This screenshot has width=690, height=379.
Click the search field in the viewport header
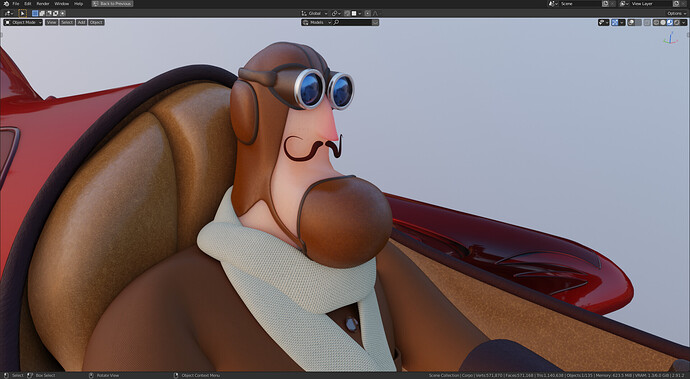[352, 22]
